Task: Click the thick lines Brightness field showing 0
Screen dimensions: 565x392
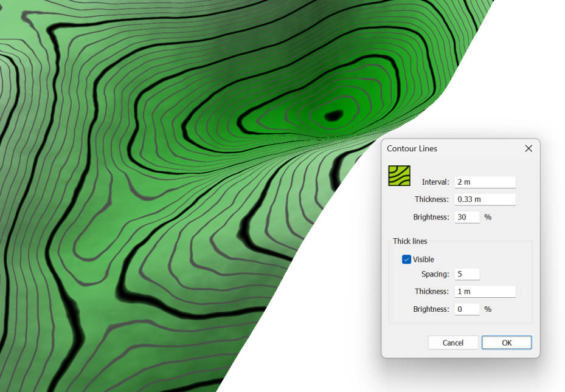Action: 466,309
